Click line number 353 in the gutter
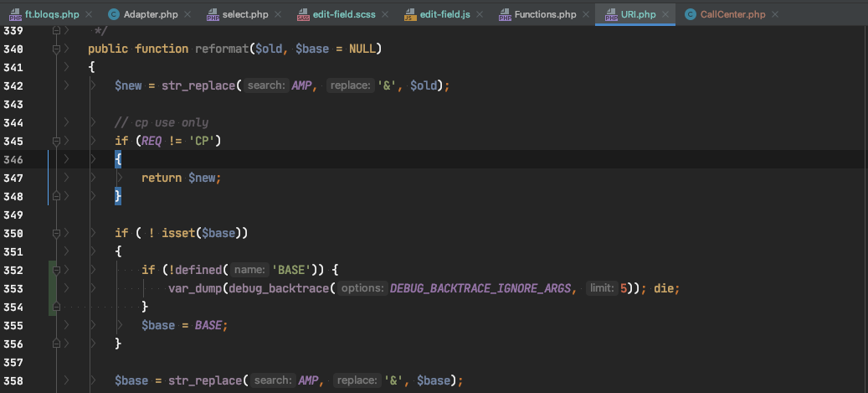The width and height of the screenshot is (868, 393). (13, 288)
